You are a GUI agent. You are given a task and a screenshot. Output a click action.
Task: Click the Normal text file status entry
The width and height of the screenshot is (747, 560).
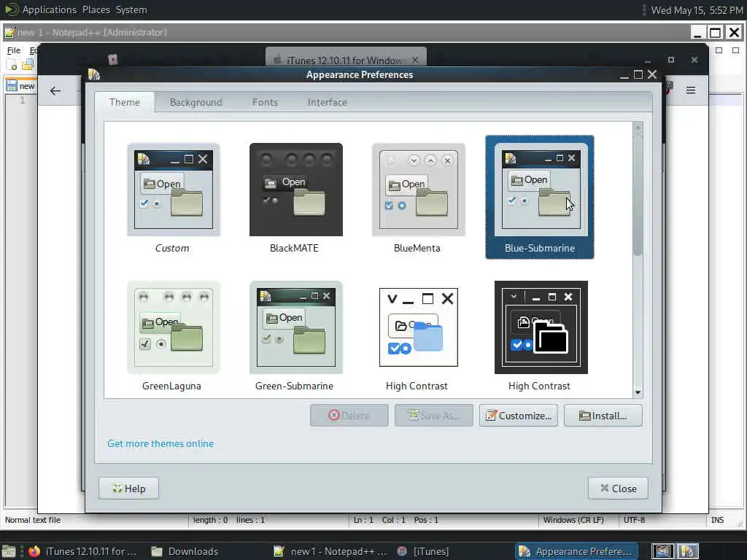33,520
